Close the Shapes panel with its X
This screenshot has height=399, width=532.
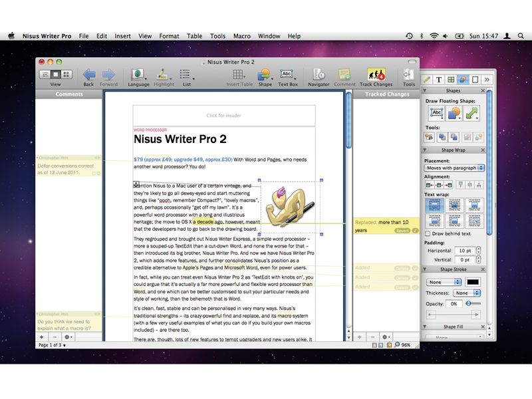click(483, 90)
